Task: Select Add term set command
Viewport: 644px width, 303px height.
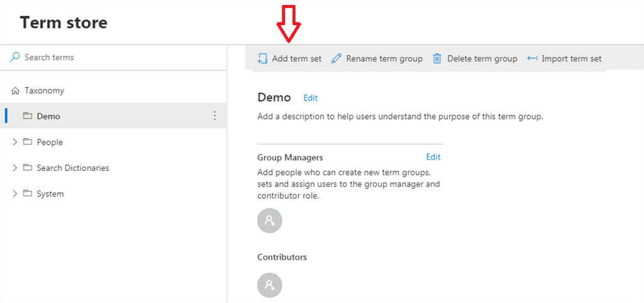Action: coord(289,58)
